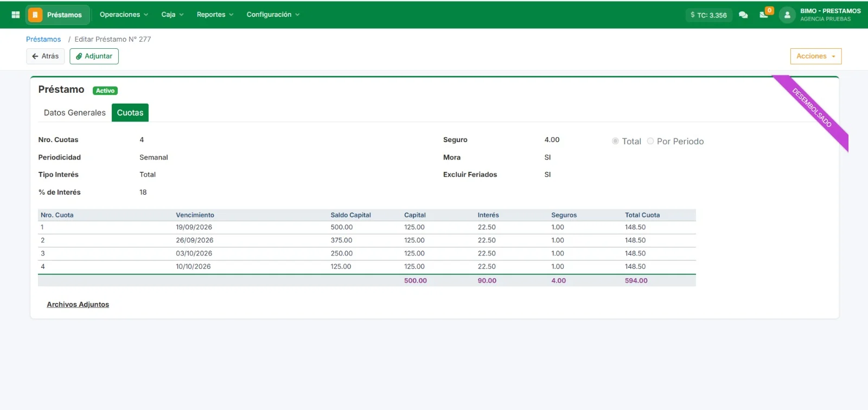Open the user avatar icon
This screenshot has width=868, height=410.
point(787,15)
